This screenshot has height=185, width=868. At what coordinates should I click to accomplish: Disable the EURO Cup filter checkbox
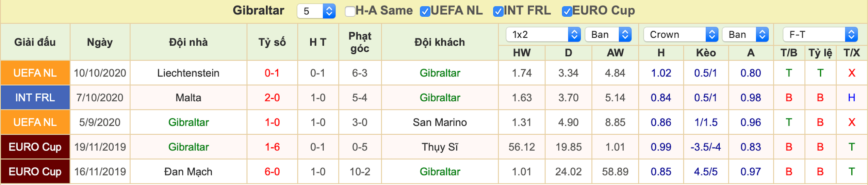[567, 11]
